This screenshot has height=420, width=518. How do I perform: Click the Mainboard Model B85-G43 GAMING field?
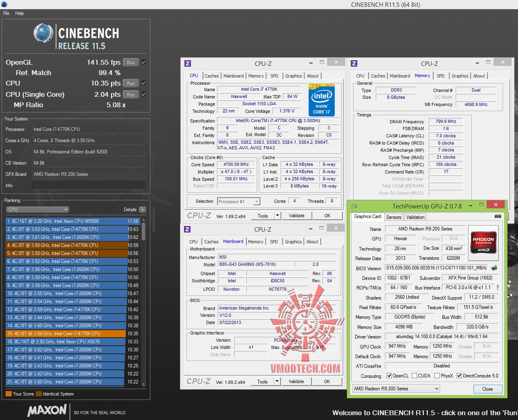click(x=256, y=264)
